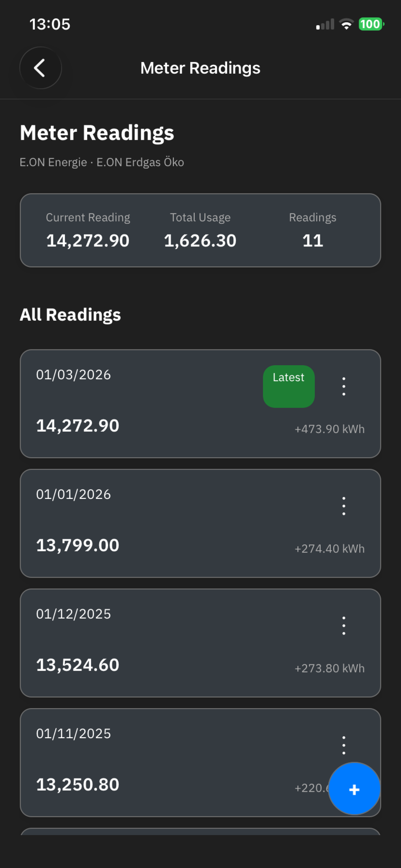Screen dimensions: 401x868
Task: Tap the 13:05 clock in status bar
Action: click(50, 24)
